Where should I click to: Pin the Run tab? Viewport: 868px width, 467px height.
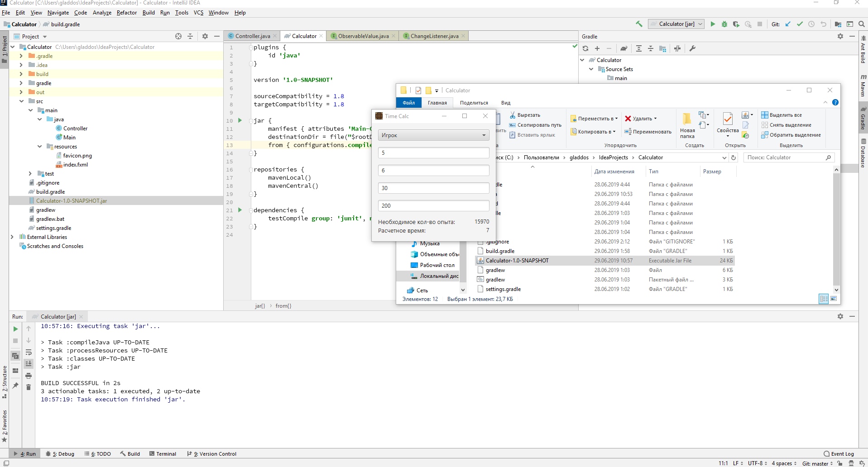(x=15, y=386)
